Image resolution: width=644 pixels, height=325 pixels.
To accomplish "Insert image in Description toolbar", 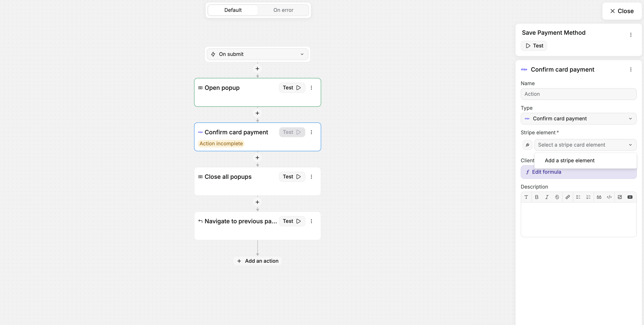I will coord(620,197).
